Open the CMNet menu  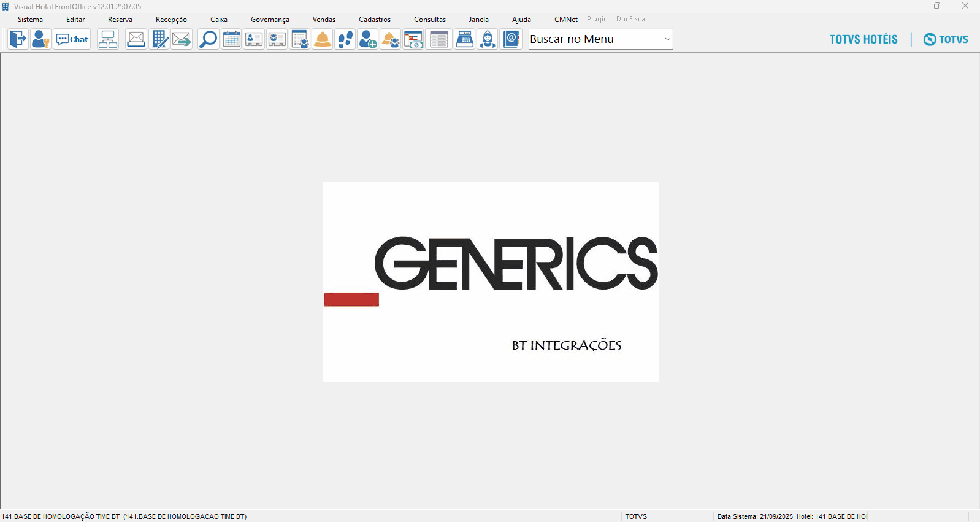click(566, 20)
